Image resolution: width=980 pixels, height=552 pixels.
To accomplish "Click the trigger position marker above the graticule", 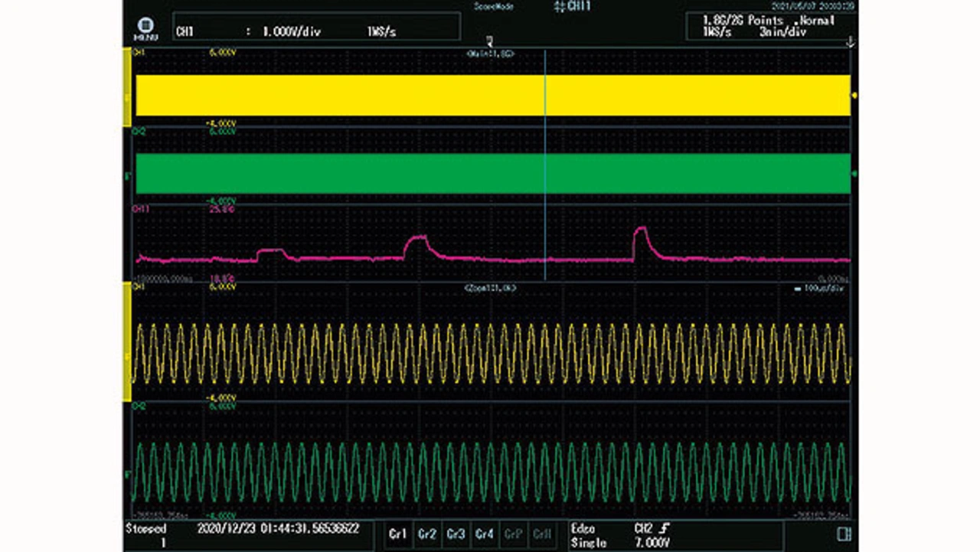I will click(x=490, y=41).
